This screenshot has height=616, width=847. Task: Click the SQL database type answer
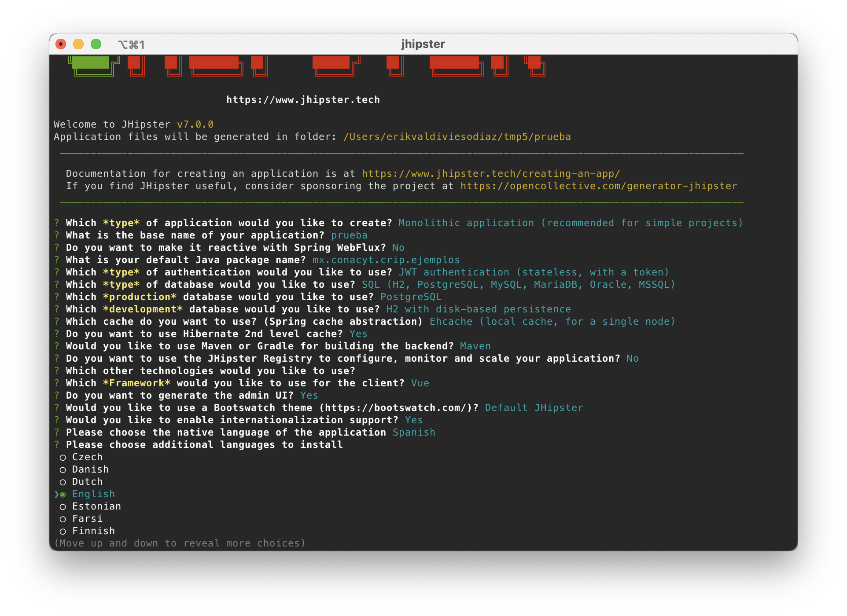(x=519, y=285)
